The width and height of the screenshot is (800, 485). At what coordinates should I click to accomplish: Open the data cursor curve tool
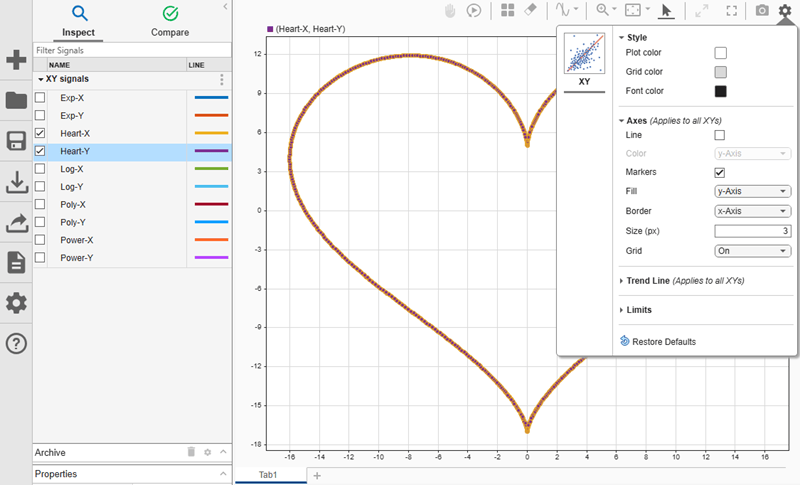point(563,10)
